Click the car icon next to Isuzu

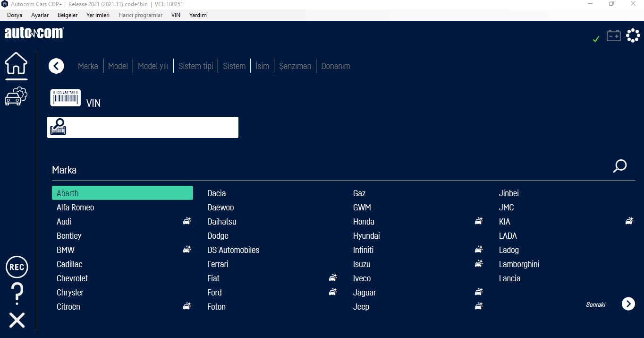click(x=479, y=263)
